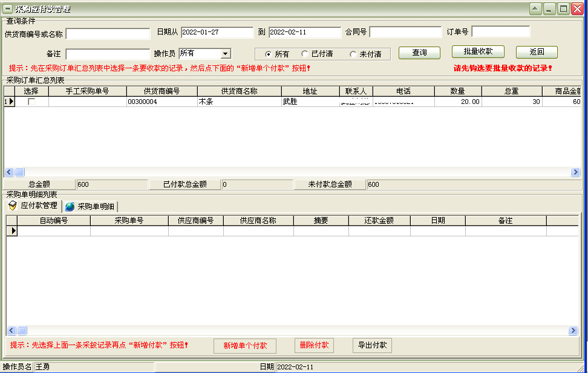Screen dimensions: 588x373
Task: Click the 返回 button
Action: 536,53
